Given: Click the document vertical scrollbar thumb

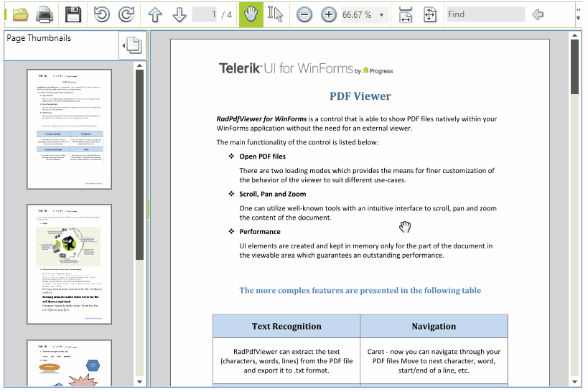Looking at the screenshot, I should (574, 67).
